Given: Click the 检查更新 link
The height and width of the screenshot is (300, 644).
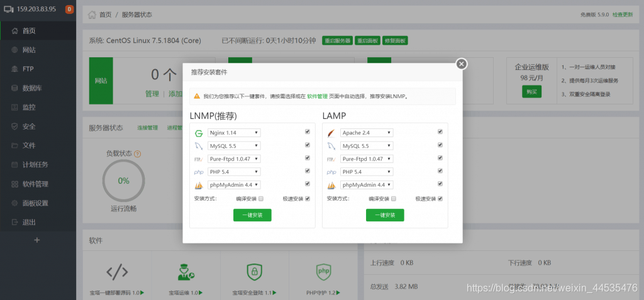Looking at the screenshot, I should point(623,14).
